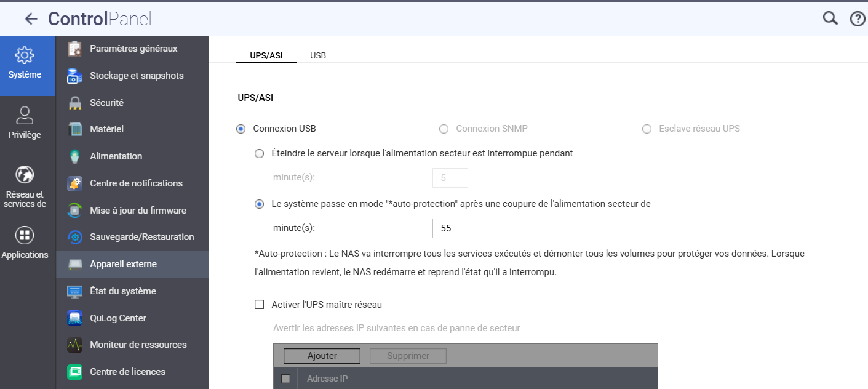The image size is (868, 389).
Task: Open QuLog Center menu entry
Action: tap(133, 318)
